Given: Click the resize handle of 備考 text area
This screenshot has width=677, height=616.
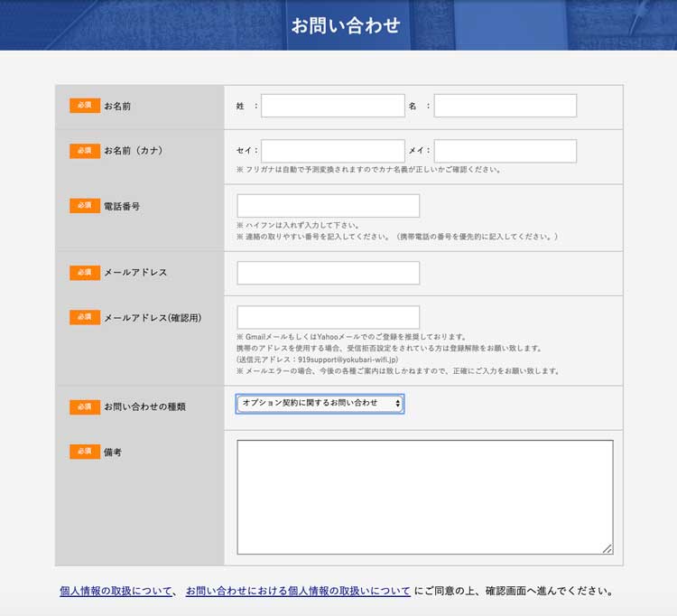Looking at the screenshot, I should click(x=607, y=548).
